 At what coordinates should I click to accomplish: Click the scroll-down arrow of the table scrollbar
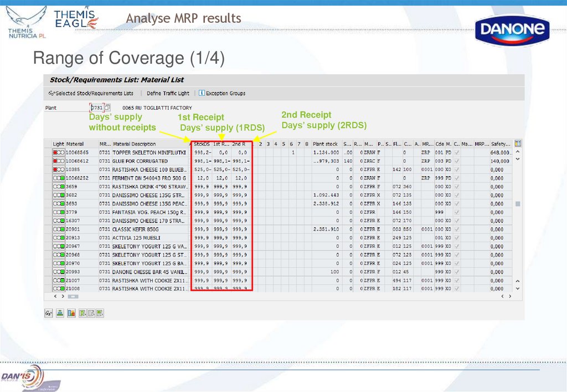(x=518, y=288)
